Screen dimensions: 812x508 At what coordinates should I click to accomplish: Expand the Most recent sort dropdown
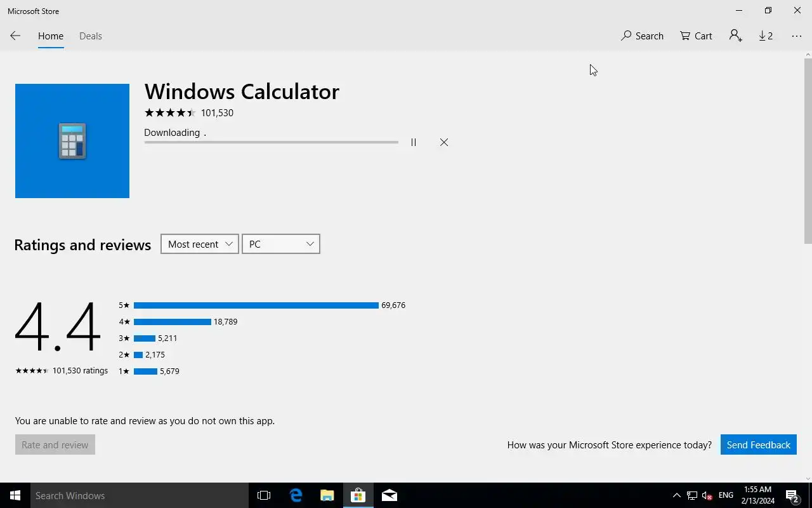(x=200, y=244)
